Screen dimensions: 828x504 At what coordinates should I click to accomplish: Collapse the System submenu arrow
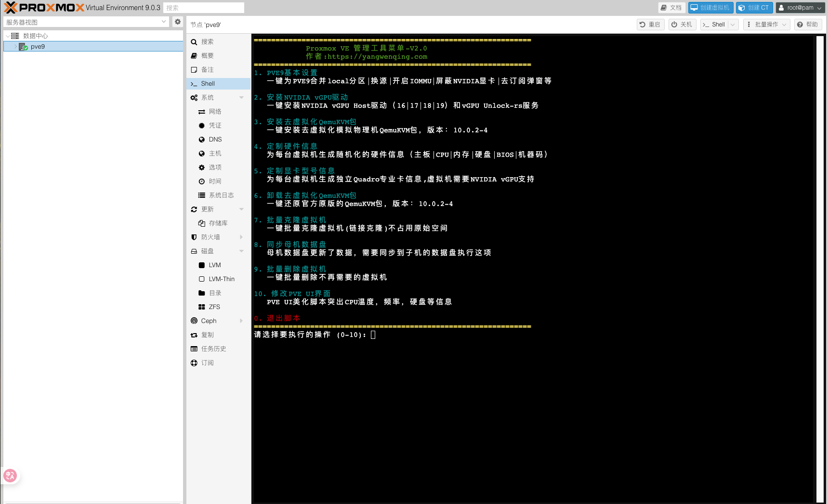241,98
